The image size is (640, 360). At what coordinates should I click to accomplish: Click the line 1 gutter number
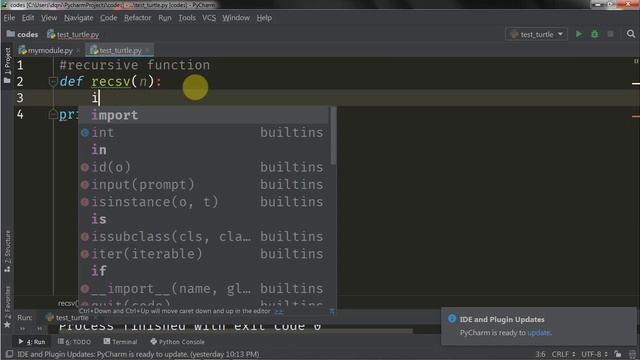pos(20,65)
